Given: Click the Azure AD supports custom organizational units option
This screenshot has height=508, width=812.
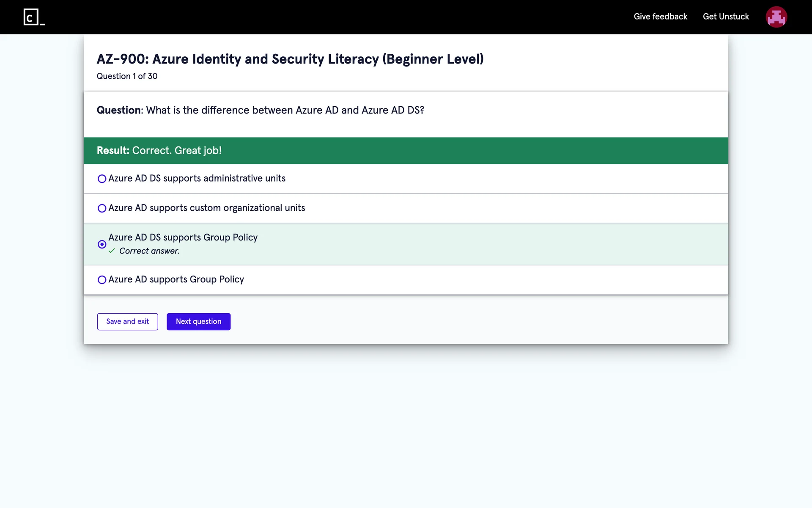Looking at the screenshot, I should click(x=206, y=208).
